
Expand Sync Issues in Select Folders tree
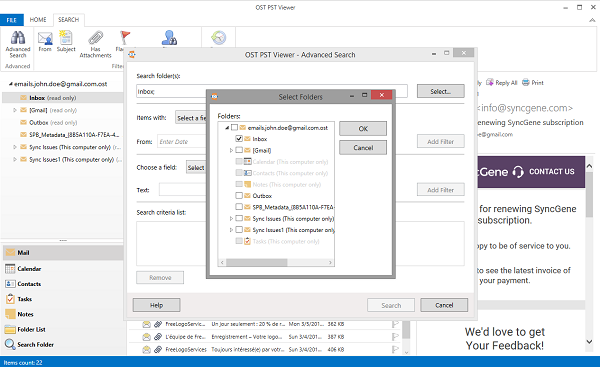coord(231,219)
